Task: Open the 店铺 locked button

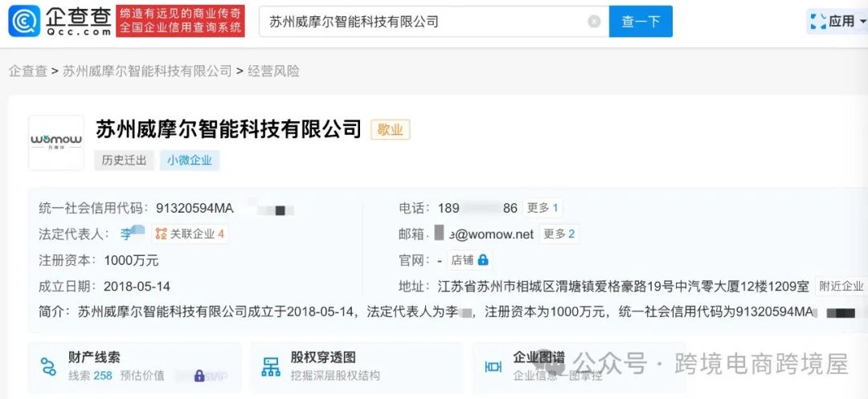Action: (469, 260)
